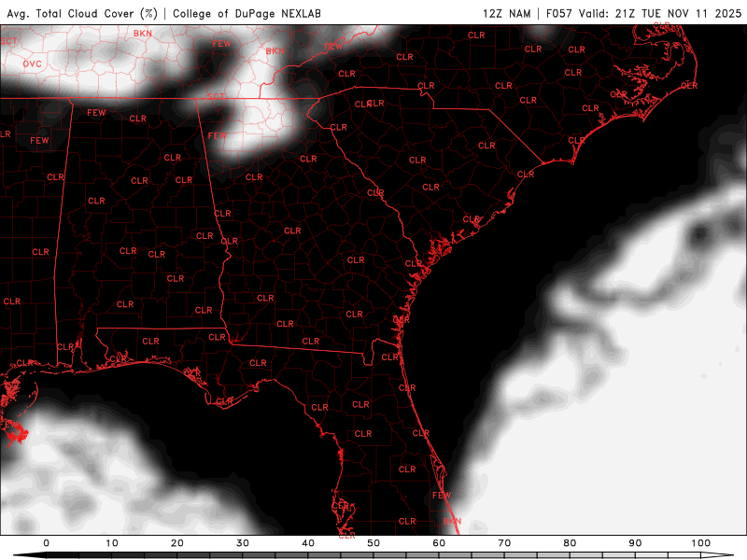Click the "College of DuPage NEXLAB" text
This screenshot has height=560, width=747.
tap(247, 13)
